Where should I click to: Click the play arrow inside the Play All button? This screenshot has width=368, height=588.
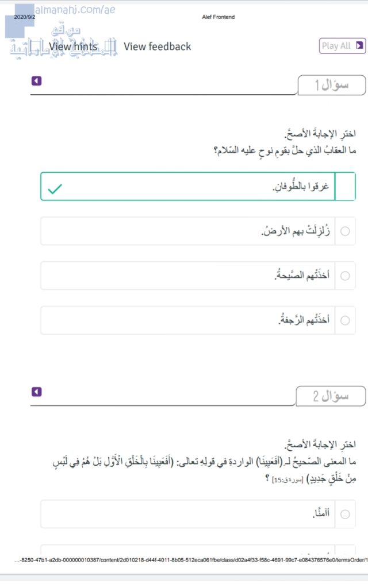click(x=359, y=45)
